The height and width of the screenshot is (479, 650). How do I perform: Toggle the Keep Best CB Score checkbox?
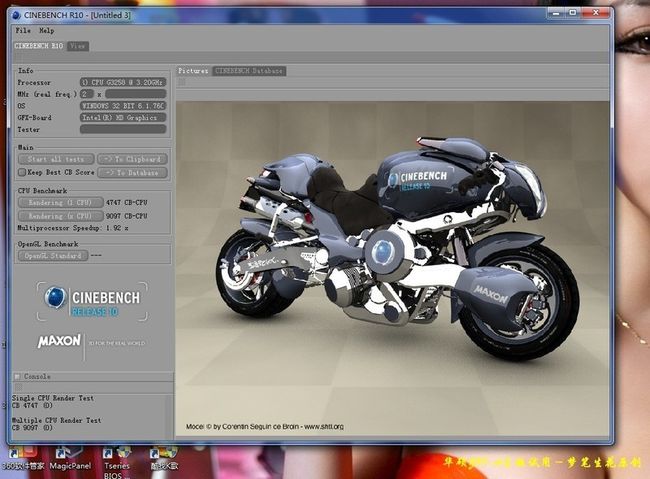click(x=22, y=172)
